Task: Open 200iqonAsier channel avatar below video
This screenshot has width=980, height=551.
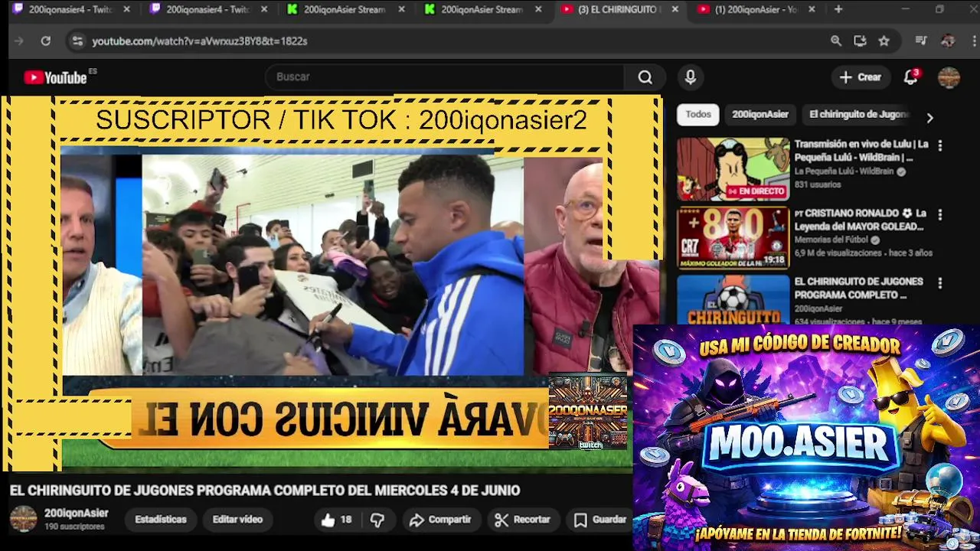Action: pyautogui.click(x=23, y=519)
